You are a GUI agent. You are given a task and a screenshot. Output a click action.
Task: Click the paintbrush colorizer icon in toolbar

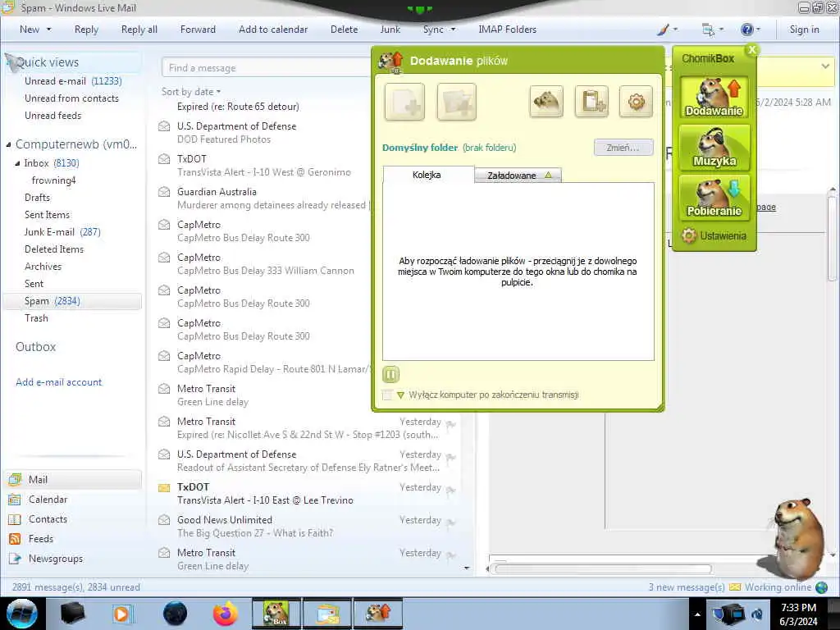(663, 30)
